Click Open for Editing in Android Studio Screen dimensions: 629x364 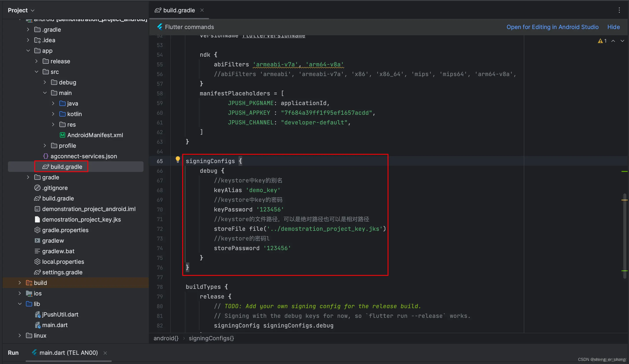click(x=552, y=27)
